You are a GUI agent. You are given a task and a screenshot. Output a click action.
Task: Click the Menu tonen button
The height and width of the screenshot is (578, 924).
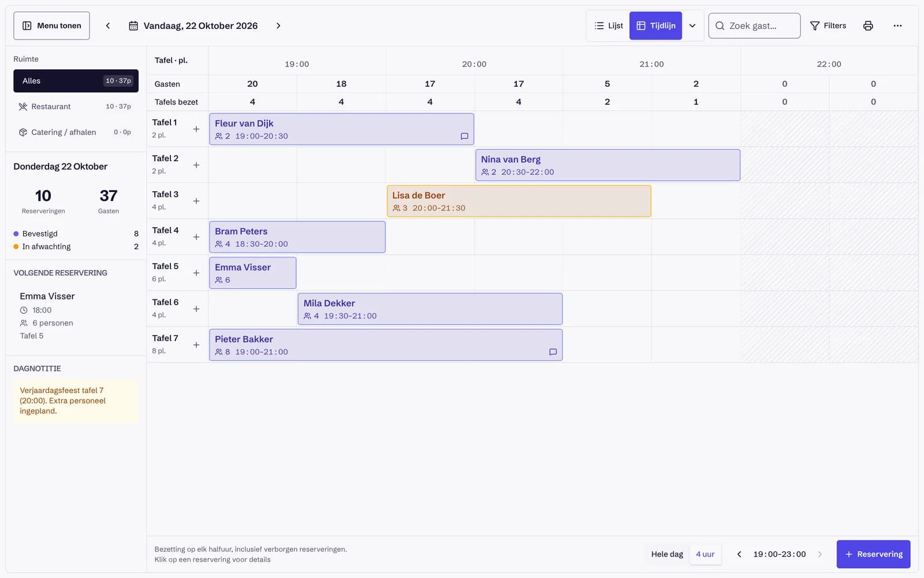pos(51,25)
